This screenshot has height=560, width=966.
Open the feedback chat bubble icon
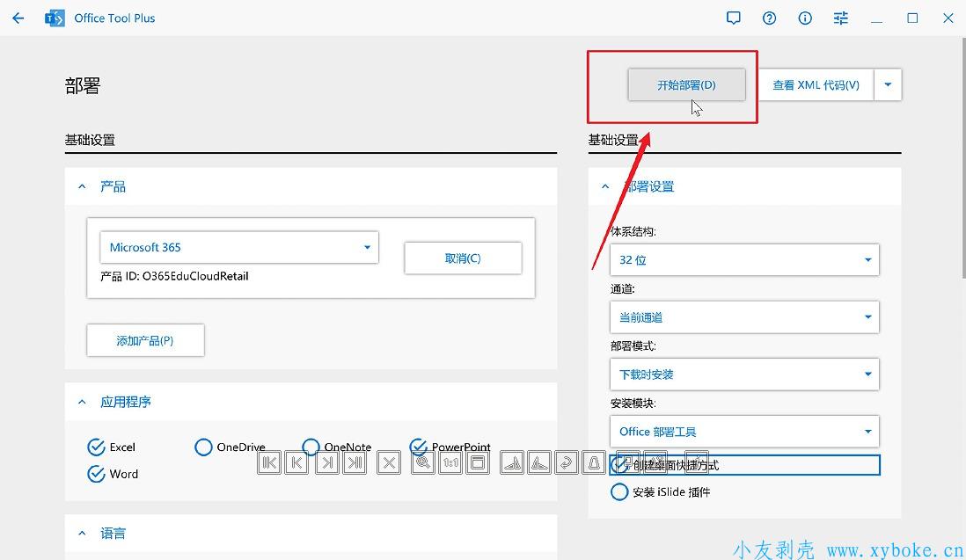coord(734,18)
